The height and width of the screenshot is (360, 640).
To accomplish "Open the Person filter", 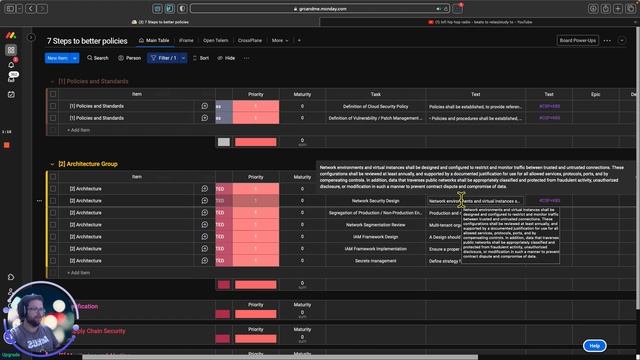I will tap(129, 58).
